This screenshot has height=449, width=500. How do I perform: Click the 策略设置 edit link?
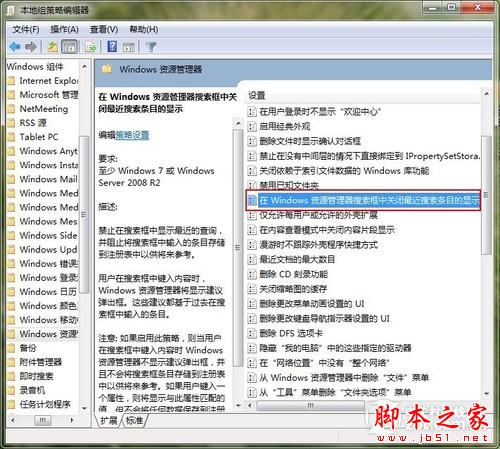point(132,135)
